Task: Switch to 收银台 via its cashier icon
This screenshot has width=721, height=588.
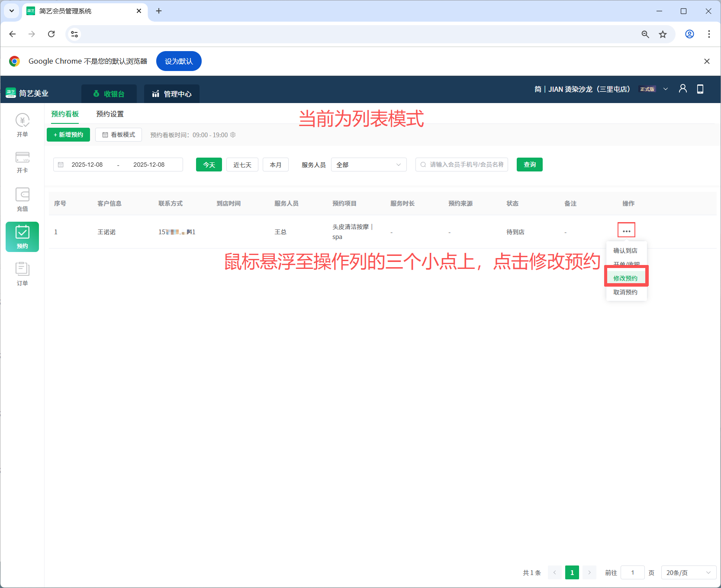Action: pyautogui.click(x=96, y=94)
